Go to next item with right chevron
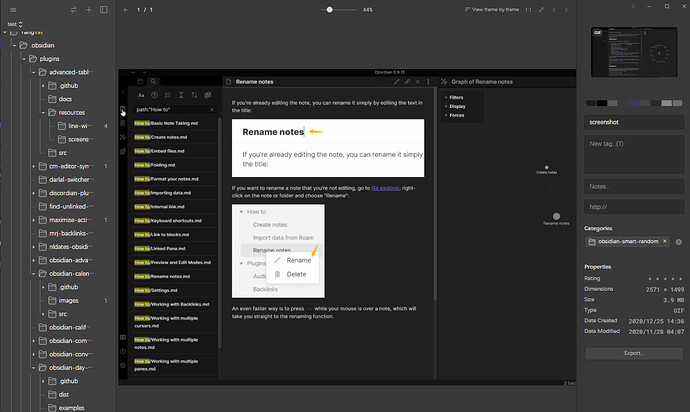This screenshot has height=412, width=690. 566,10
